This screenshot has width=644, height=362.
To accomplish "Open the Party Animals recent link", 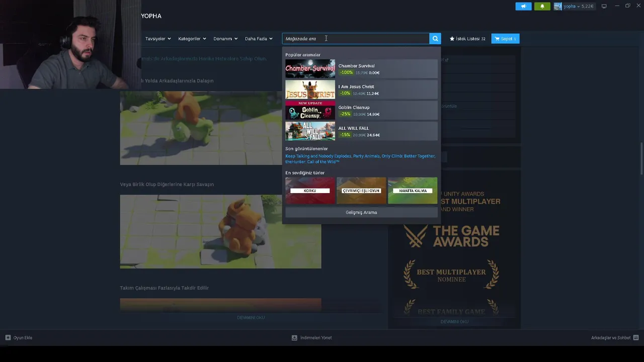I will pyautogui.click(x=366, y=156).
